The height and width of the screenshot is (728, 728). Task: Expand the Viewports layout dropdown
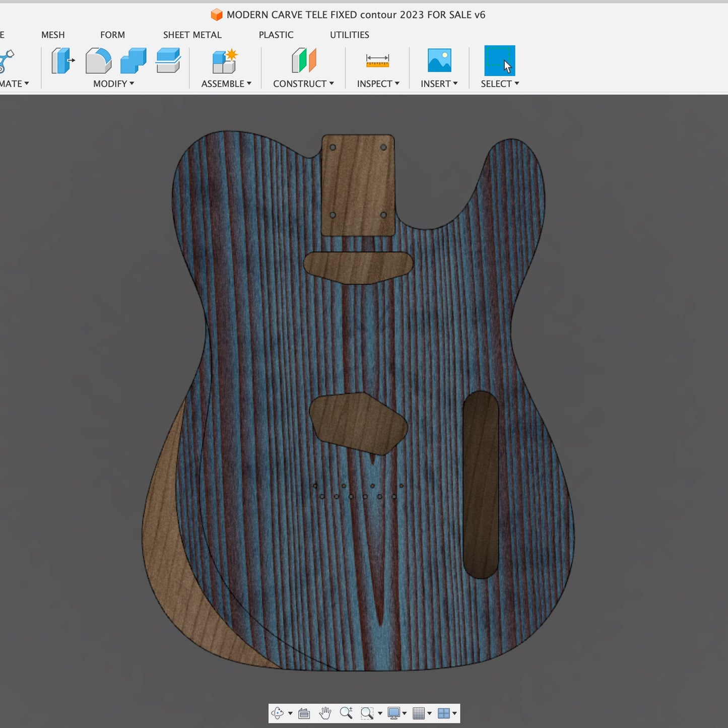(454, 713)
